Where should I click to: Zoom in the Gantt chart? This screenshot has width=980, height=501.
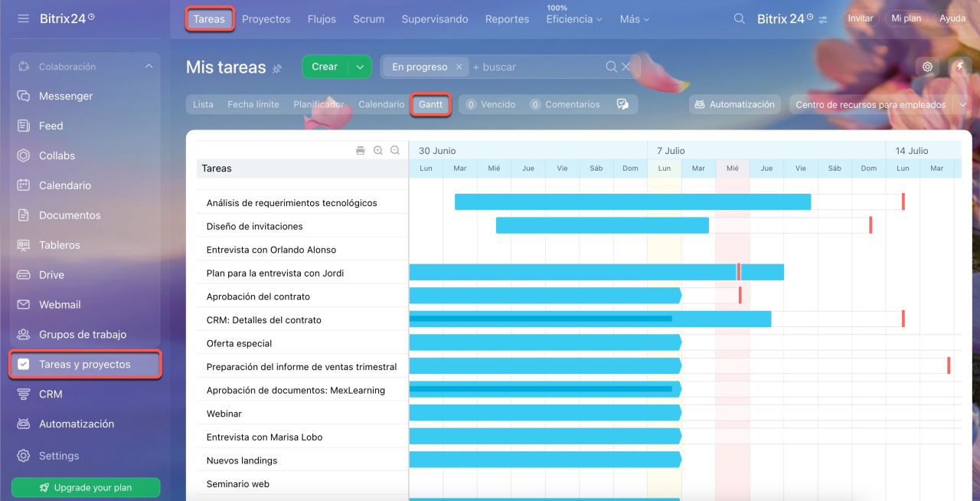pos(377,151)
